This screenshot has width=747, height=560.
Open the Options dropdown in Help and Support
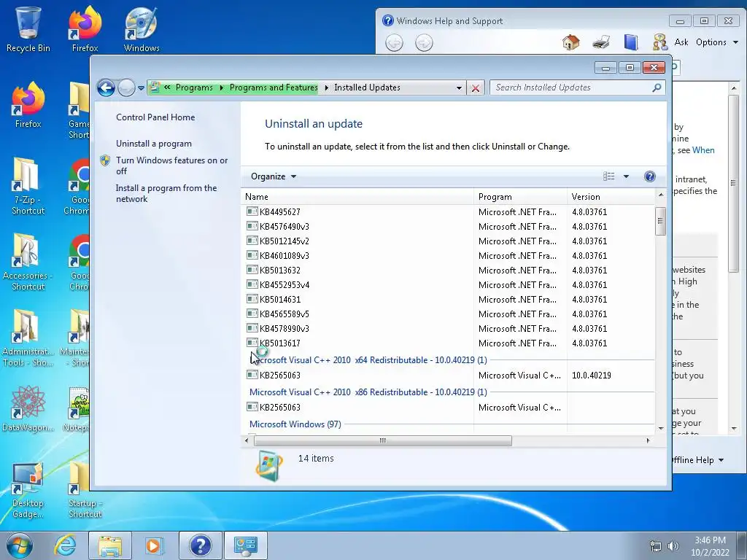click(x=717, y=42)
